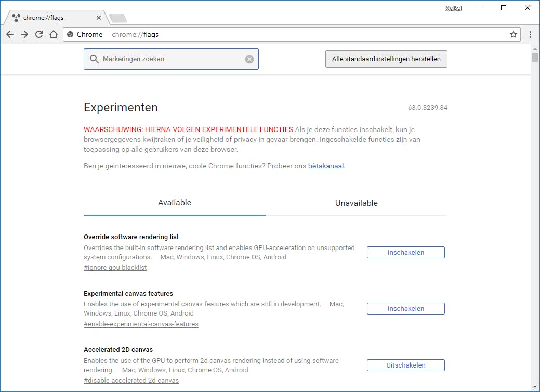Open the Chrome three-dot menu
Image resolution: width=540 pixels, height=392 pixels.
click(x=530, y=34)
